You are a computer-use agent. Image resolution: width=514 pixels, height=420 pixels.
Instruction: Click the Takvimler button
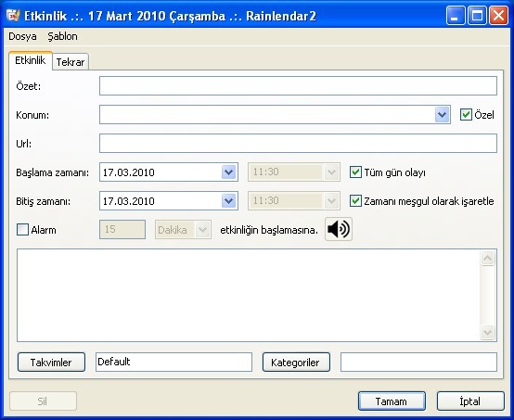pyautogui.click(x=51, y=362)
